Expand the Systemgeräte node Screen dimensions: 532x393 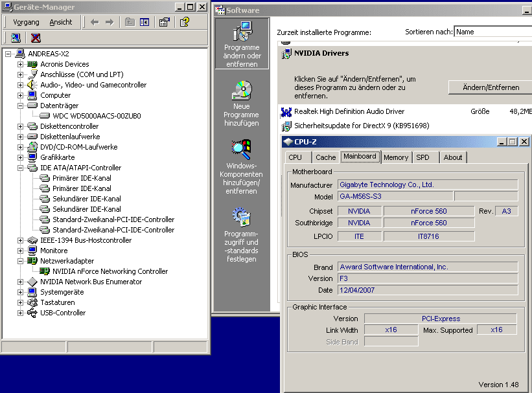pos(20,292)
